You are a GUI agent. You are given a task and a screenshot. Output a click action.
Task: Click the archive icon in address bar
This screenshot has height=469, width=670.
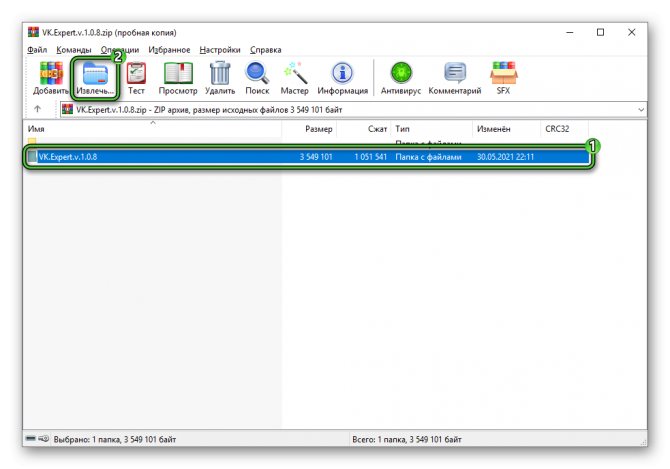click(x=67, y=109)
